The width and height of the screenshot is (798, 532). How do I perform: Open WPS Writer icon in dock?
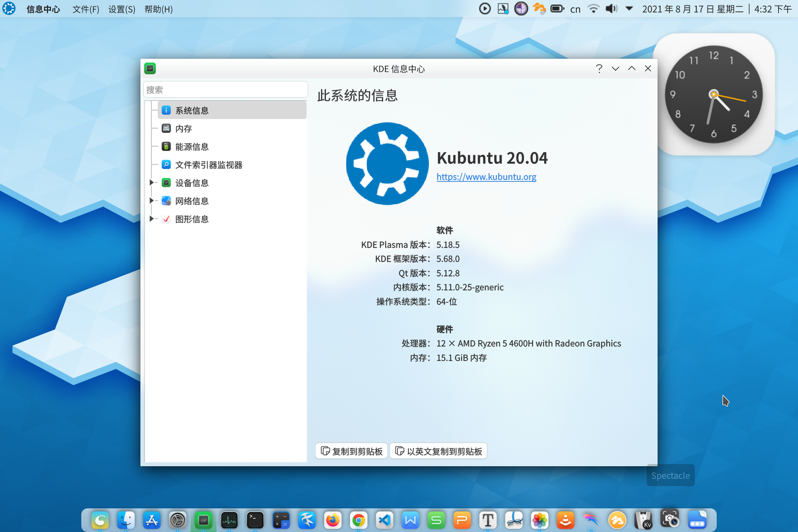pos(410,520)
